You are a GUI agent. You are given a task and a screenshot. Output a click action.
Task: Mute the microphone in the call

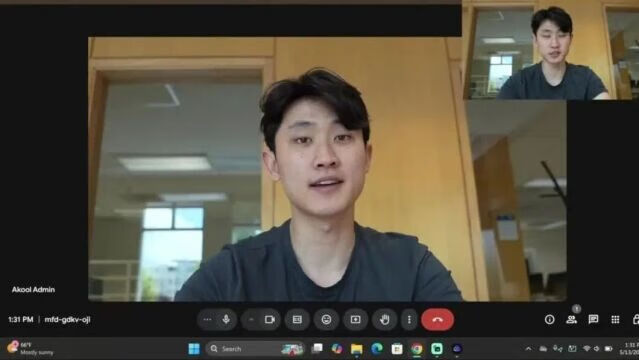click(x=226, y=320)
